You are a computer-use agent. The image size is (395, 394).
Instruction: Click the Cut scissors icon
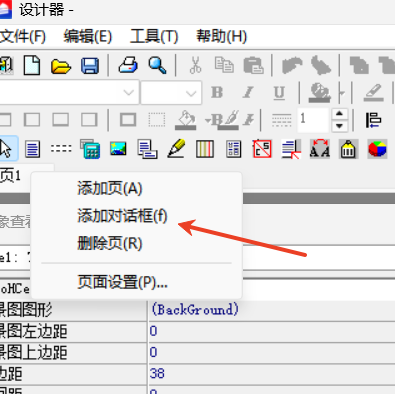pos(195,65)
